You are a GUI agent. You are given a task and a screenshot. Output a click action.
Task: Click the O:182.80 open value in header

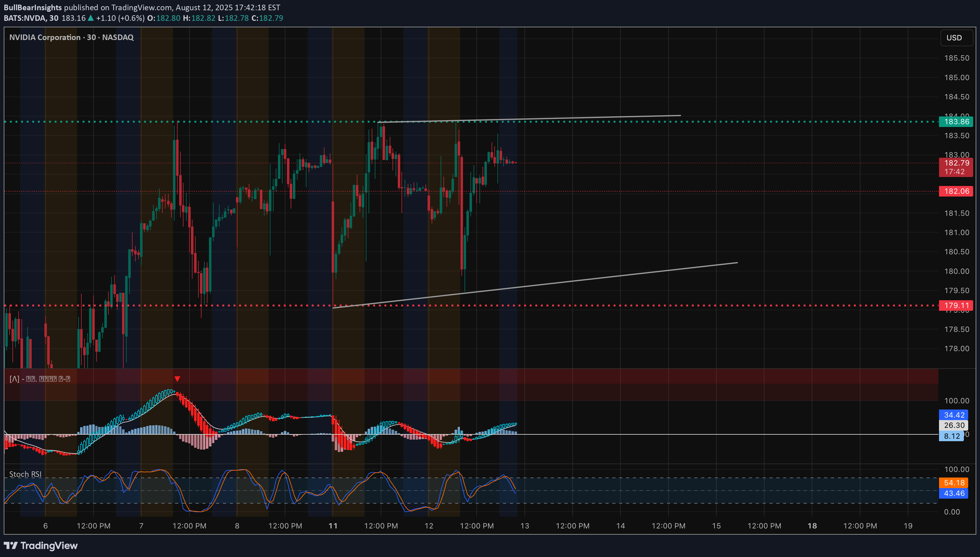[164, 18]
